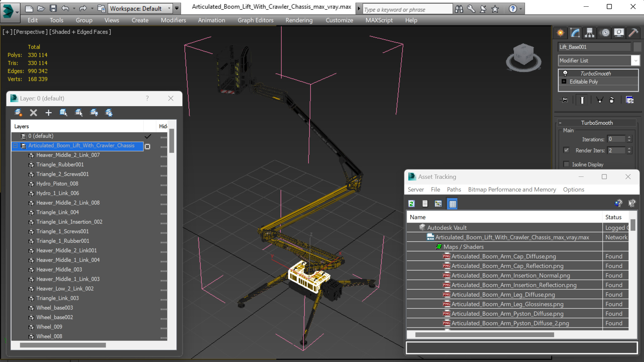Click the [Perspective] viewport label
Screen dimensions: 644x362
[x=30, y=32]
